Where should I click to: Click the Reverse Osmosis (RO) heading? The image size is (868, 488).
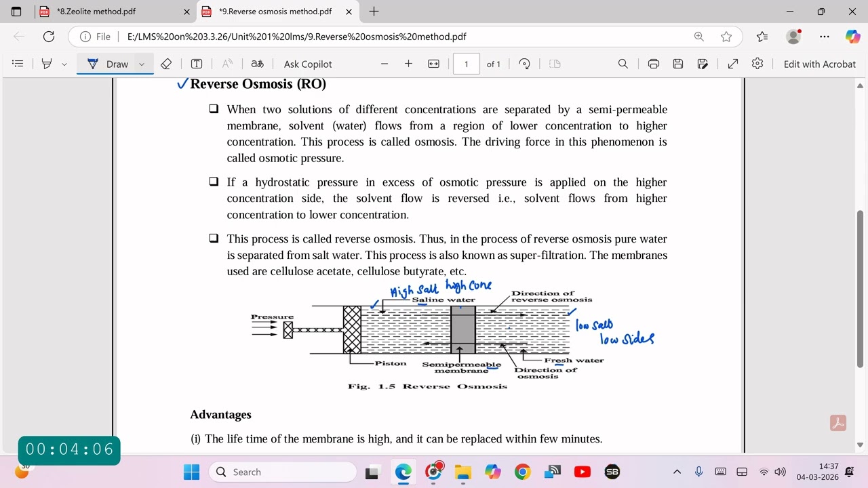pos(258,84)
